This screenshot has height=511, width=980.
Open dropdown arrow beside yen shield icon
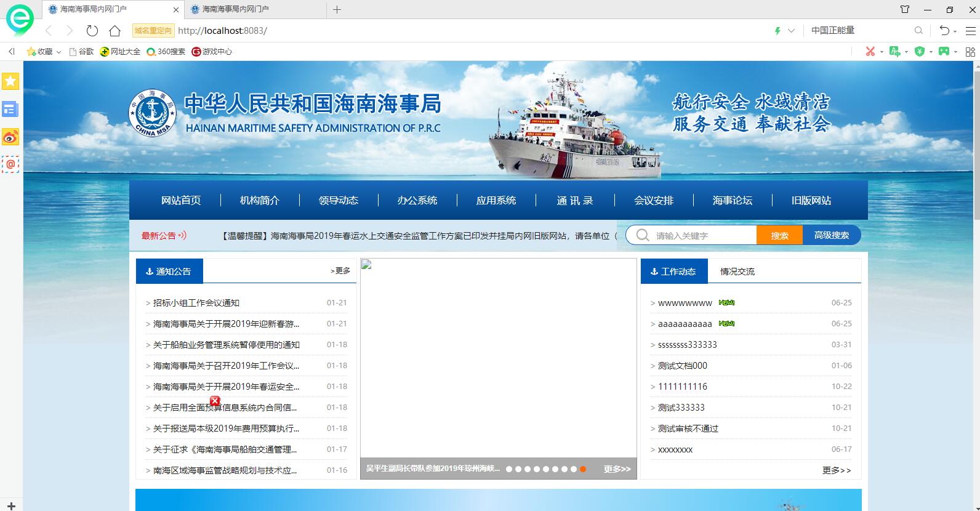coord(931,52)
